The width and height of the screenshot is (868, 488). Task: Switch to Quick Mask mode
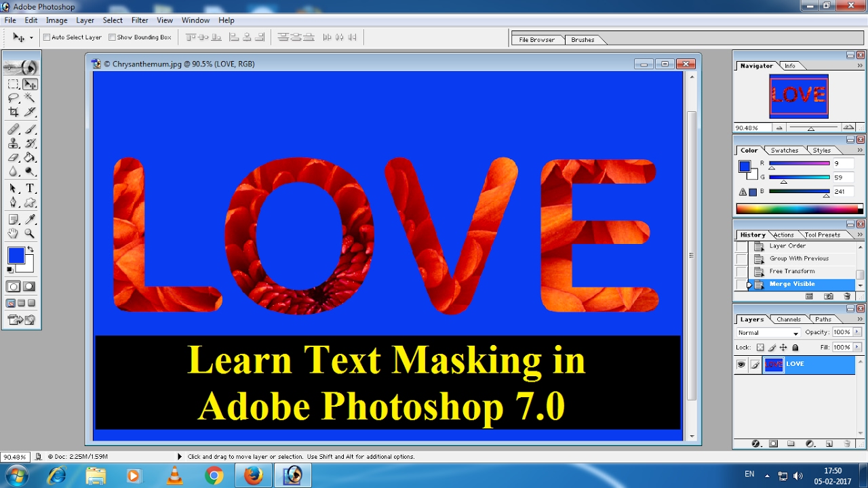(29, 286)
